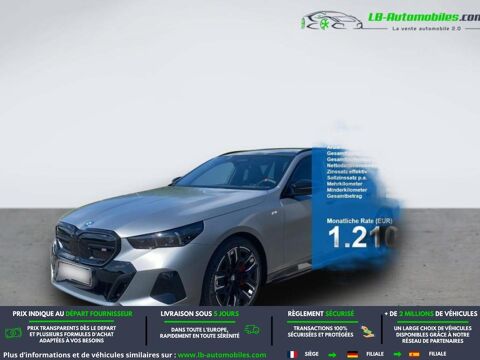Click the 1.210 monthly rate value
This screenshot has height=360, width=480.
[x=362, y=237]
